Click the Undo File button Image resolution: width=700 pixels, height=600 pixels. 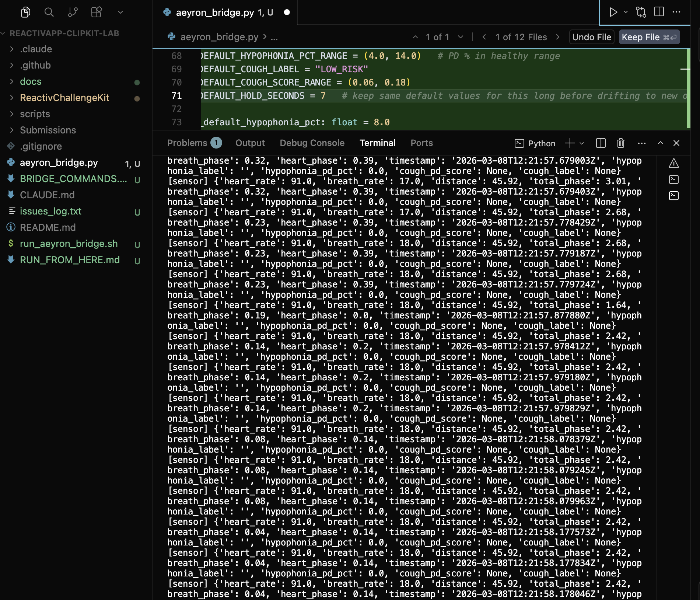tap(592, 37)
